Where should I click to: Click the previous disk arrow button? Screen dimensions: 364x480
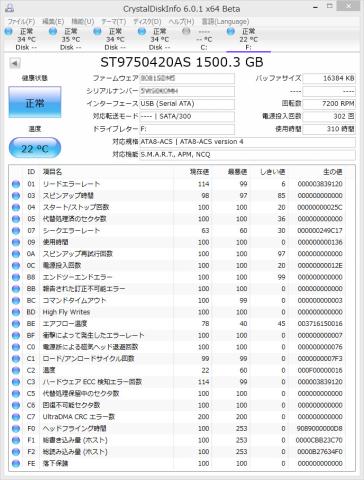pyautogui.click(x=15, y=63)
